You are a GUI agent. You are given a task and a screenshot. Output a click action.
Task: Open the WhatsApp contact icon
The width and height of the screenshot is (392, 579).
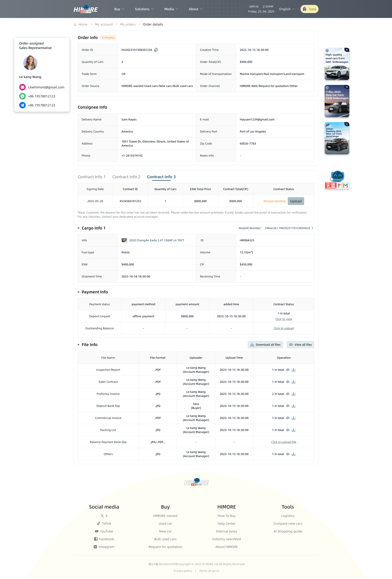(x=22, y=96)
